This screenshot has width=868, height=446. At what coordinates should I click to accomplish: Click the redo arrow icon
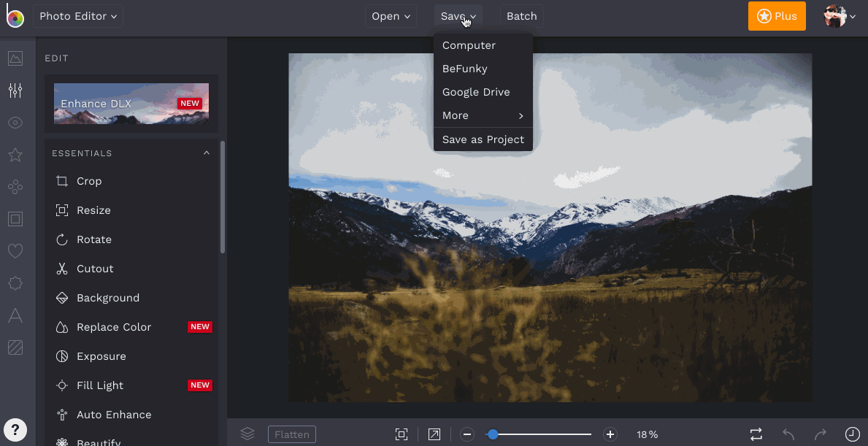(821, 434)
